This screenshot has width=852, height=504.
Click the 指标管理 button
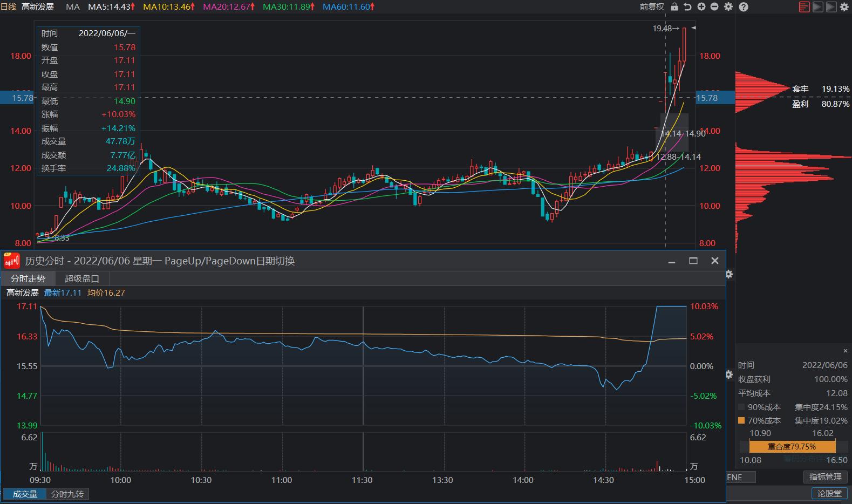coord(825,477)
